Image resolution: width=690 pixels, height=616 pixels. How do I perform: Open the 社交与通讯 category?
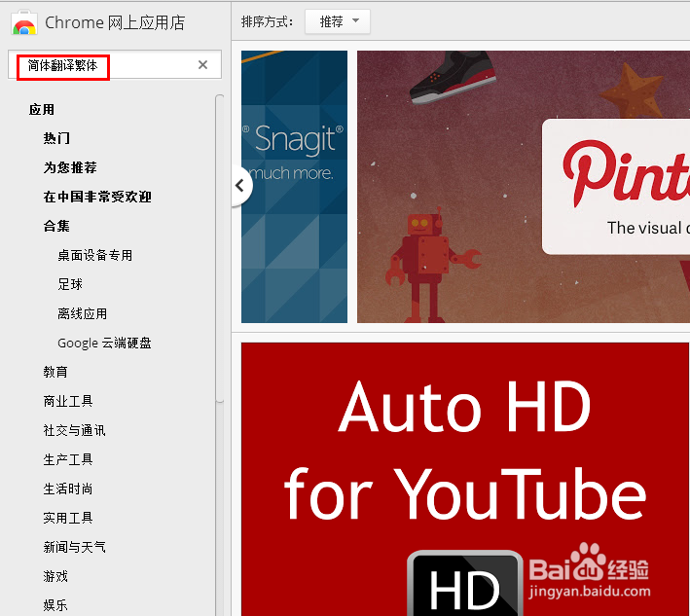[74, 430]
